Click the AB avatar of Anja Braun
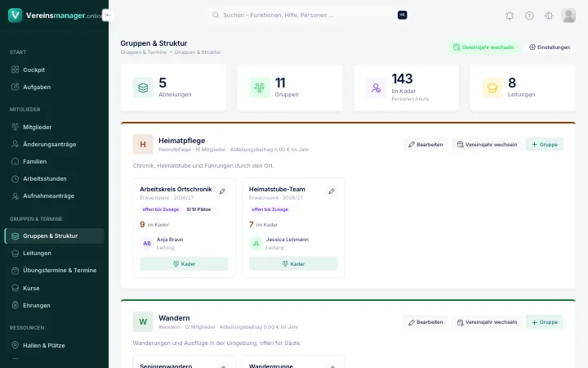 147,244
